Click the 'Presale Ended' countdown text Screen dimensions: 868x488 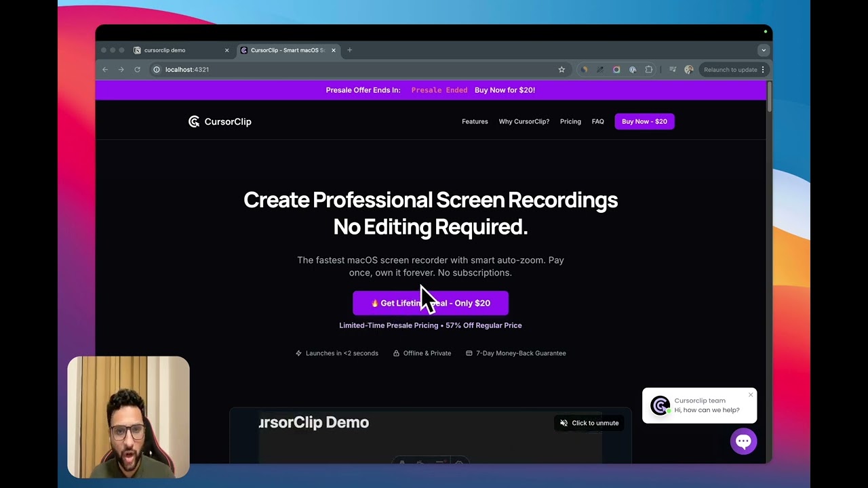coord(439,90)
